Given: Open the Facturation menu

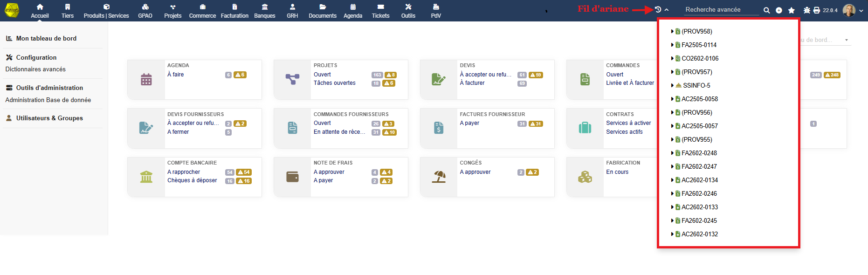Looking at the screenshot, I should coord(234,11).
